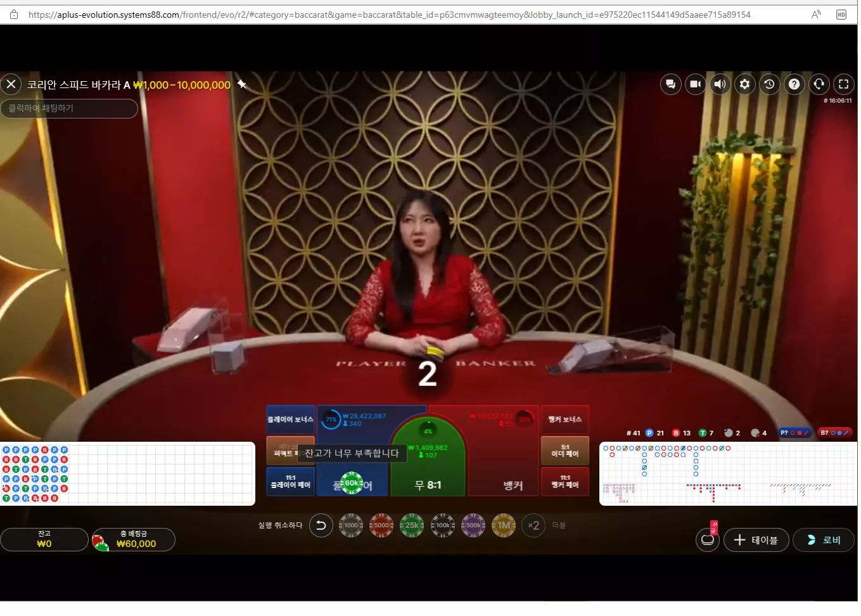Image resolution: width=861 pixels, height=616 pixels.
Task: Click the padlock site info icon
Action: point(14,14)
